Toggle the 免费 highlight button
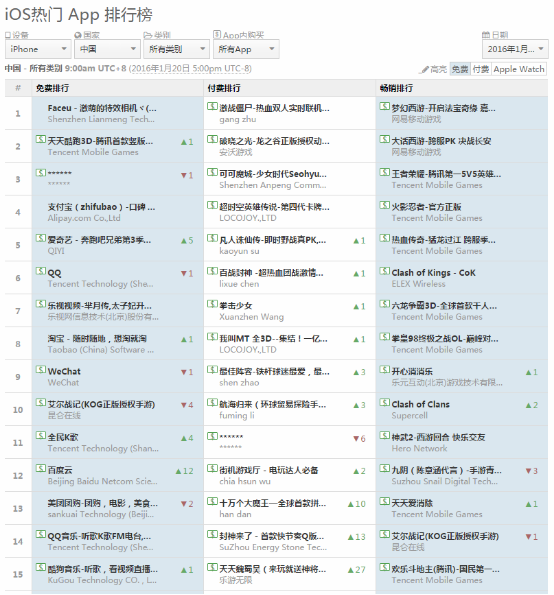This screenshot has height=595, width=554. 460,69
